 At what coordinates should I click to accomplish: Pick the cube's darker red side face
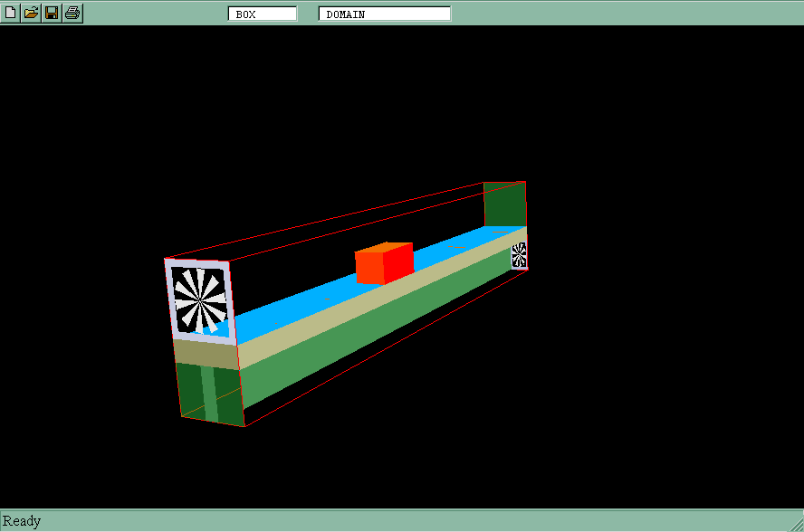point(401,261)
